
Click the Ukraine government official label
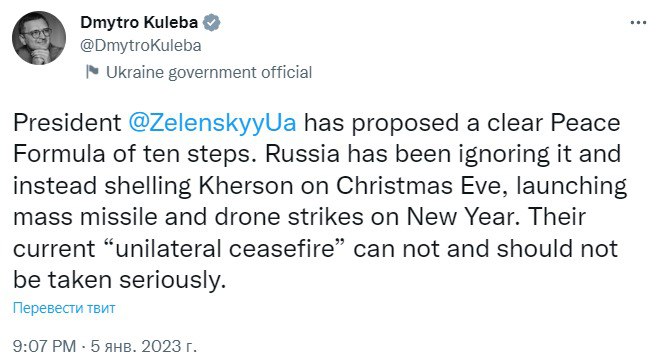click(209, 72)
